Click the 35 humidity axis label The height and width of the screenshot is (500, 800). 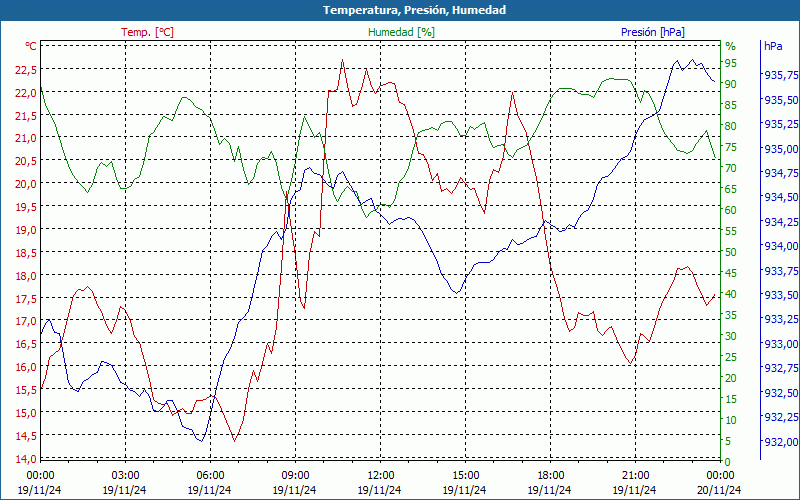click(731, 315)
